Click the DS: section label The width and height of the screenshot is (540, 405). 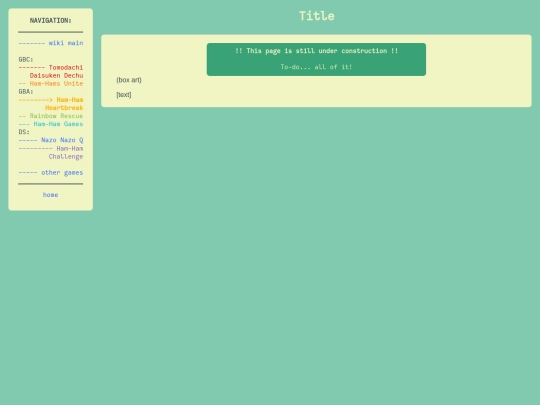coord(24,132)
